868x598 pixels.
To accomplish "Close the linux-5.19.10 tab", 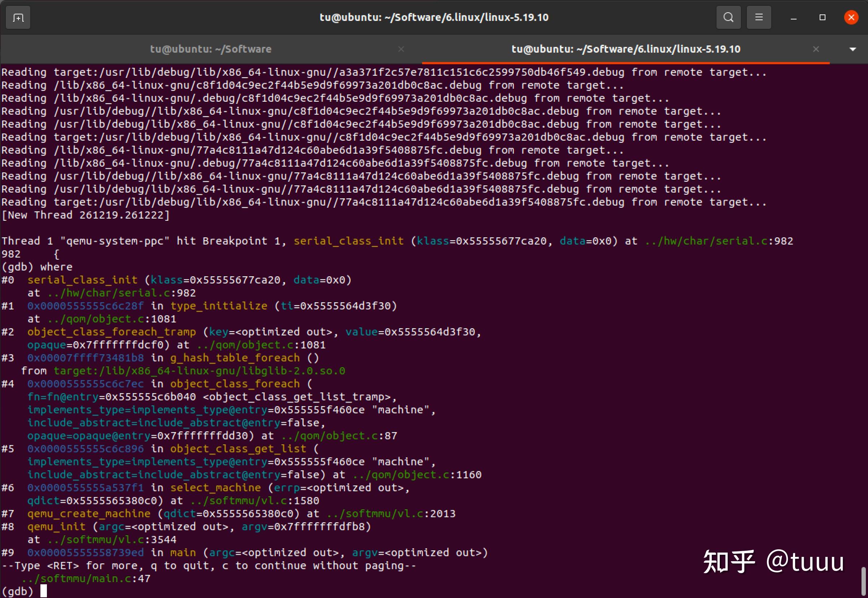I will tap(816, 49).
